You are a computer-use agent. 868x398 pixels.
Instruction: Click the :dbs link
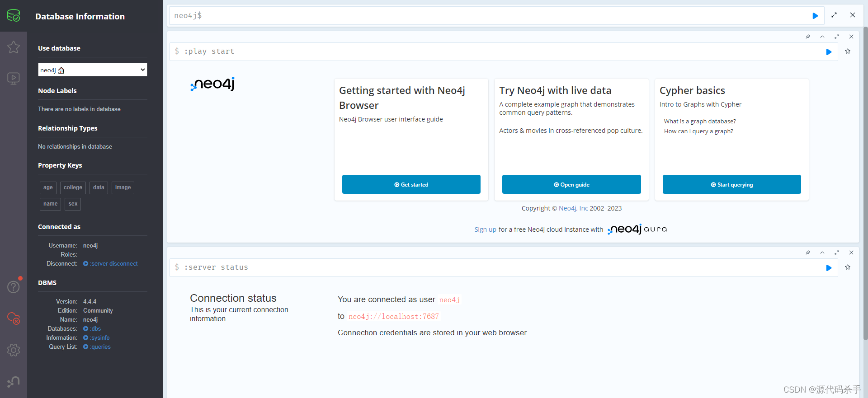click(92, 329)
